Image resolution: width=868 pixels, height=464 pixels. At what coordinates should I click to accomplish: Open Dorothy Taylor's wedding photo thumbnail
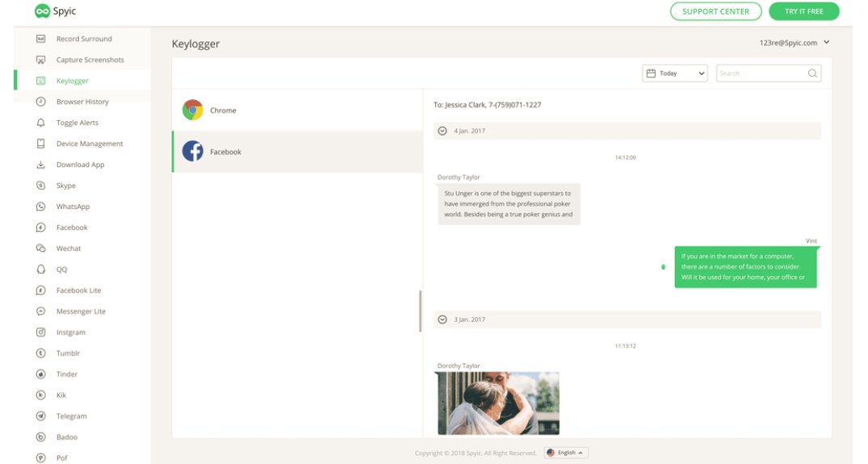click(x=498, y=403)
